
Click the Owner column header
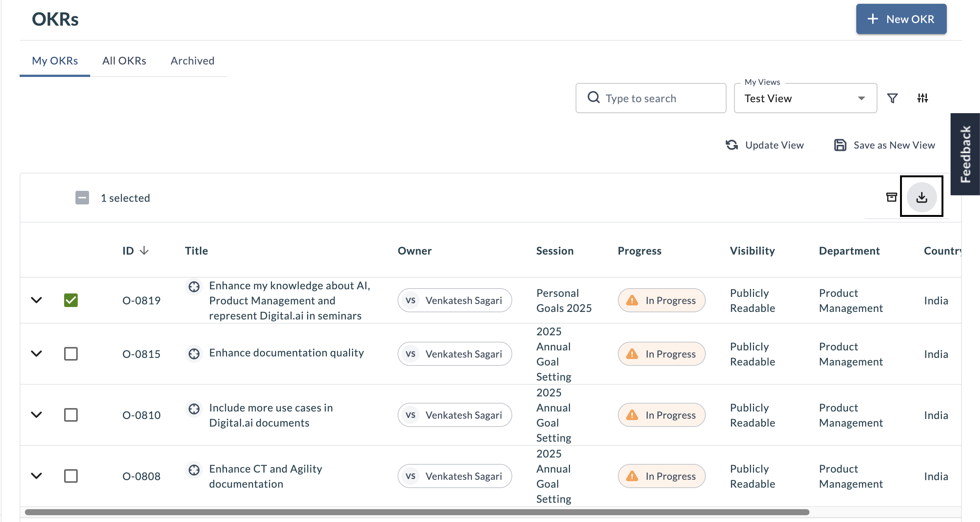click(x=415, y=251)
